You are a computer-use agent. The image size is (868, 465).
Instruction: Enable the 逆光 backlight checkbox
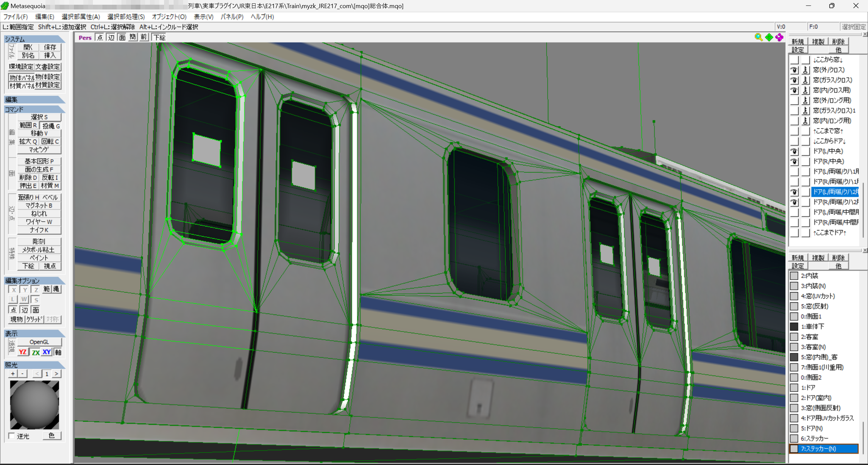point(11,436)
